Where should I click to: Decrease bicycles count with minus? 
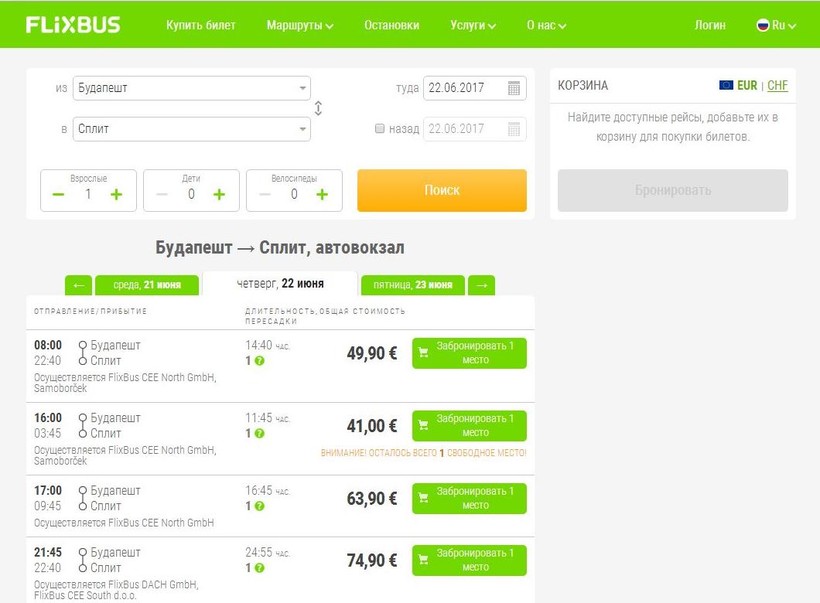coord(265,195)
